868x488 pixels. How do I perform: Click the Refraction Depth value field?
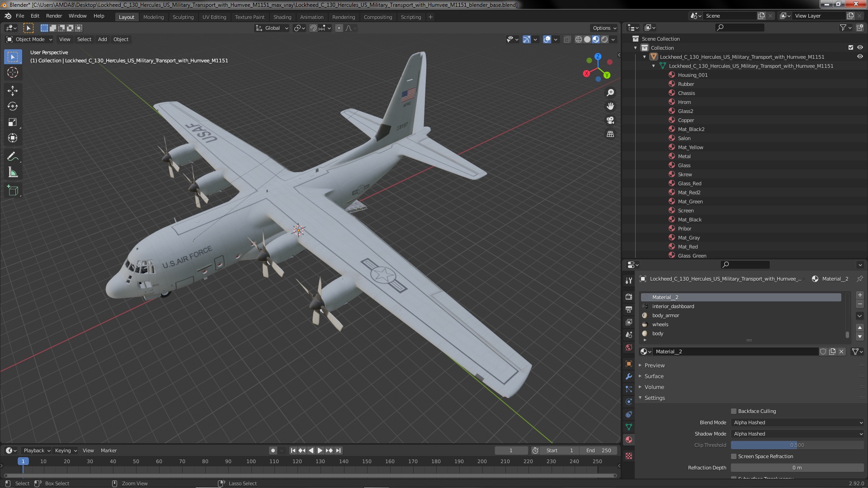797,468
